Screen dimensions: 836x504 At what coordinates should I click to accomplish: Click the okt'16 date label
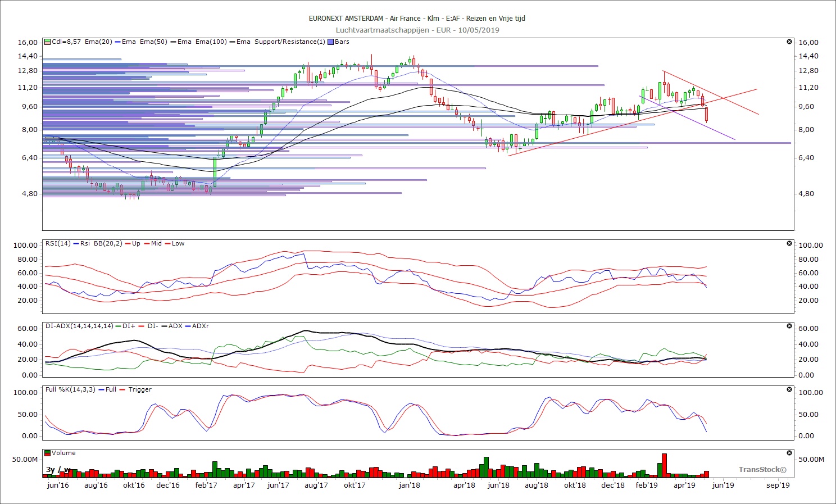[133, 485]
